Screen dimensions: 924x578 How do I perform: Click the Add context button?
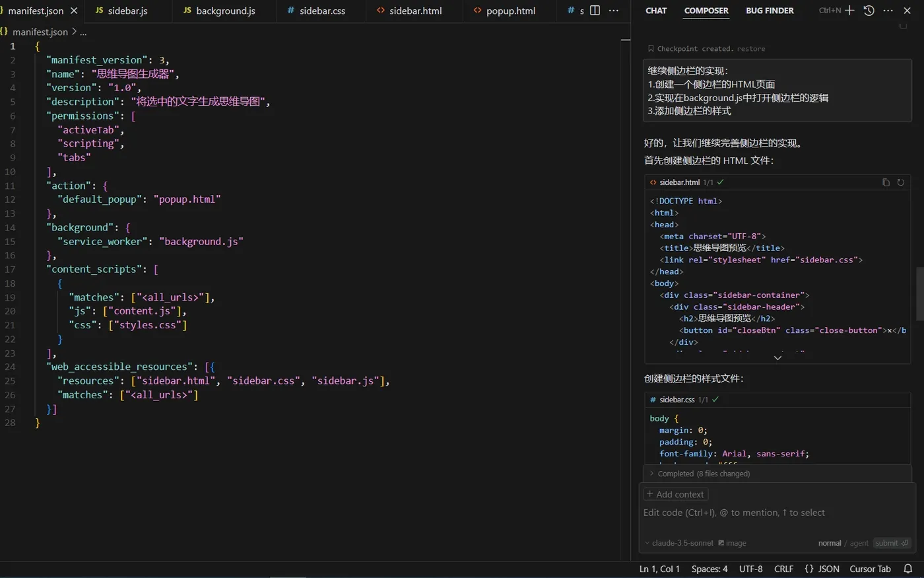[x=675, y=494]
